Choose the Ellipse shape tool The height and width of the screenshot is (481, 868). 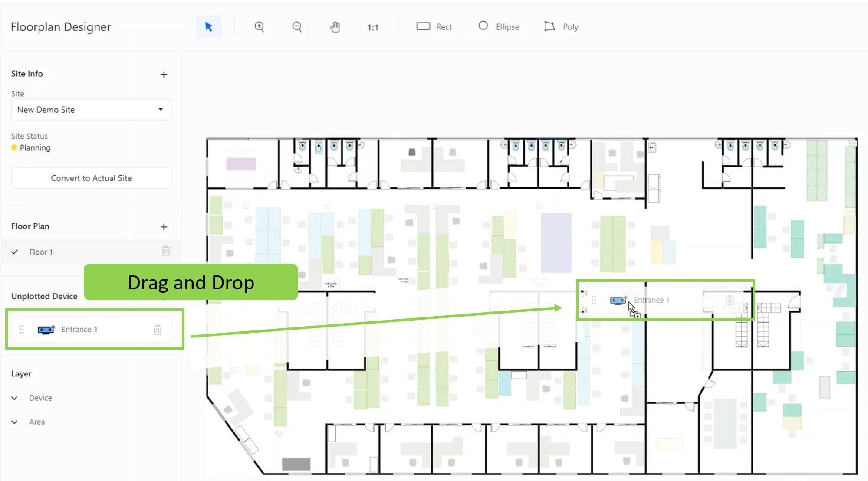[x=499, y=27]
